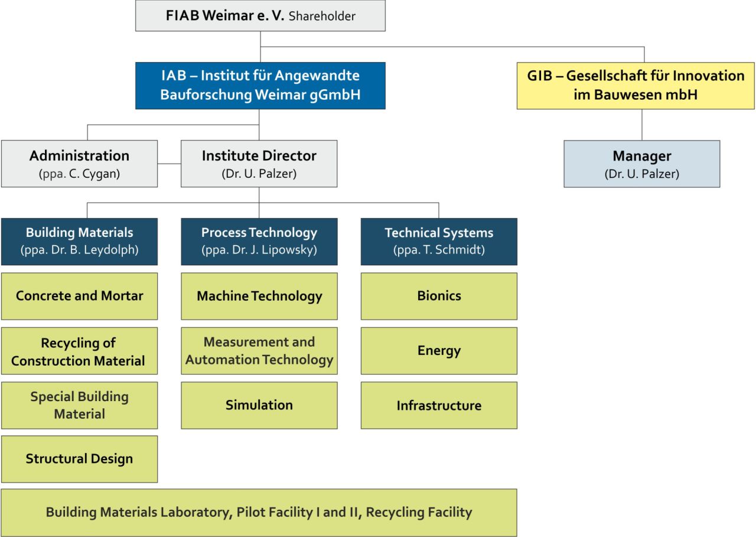Click the Institute Director (Dr. U. Palzer) box
Image resolution: width=756 pixels, height=537 pixels.
click(258, 164)
